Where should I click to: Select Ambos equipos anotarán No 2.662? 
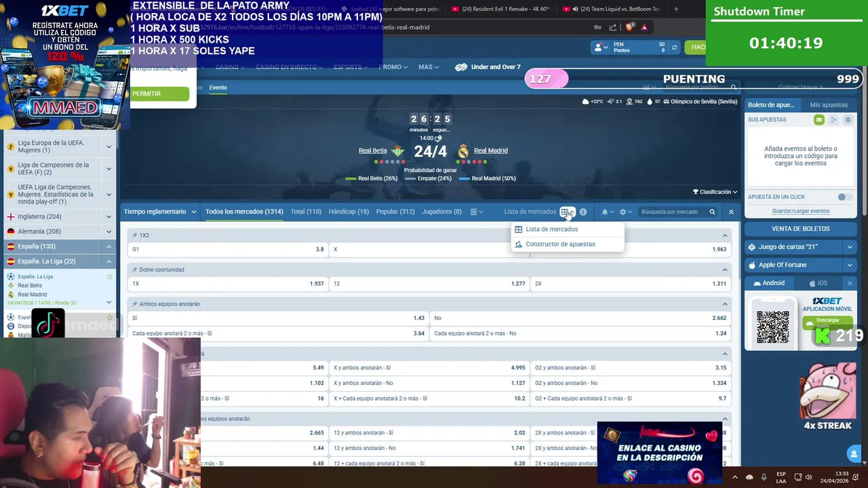pos(580,318)
